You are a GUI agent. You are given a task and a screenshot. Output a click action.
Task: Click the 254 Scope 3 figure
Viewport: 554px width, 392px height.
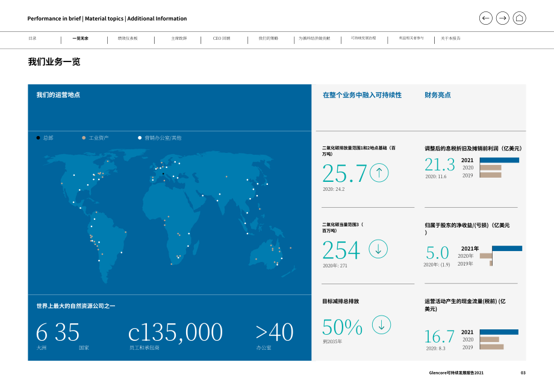tap(341, 250)
